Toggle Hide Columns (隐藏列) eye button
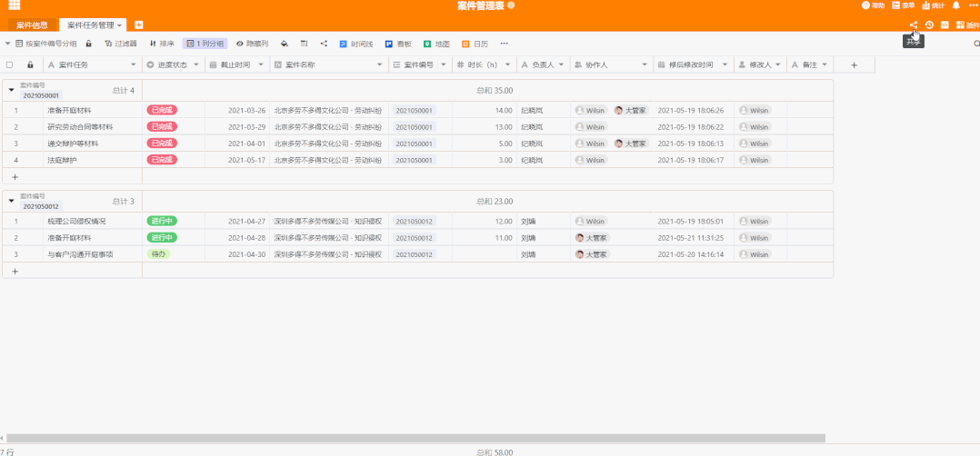Image resolution: width=980 pixels, height=456 pixels. point(252,44)
